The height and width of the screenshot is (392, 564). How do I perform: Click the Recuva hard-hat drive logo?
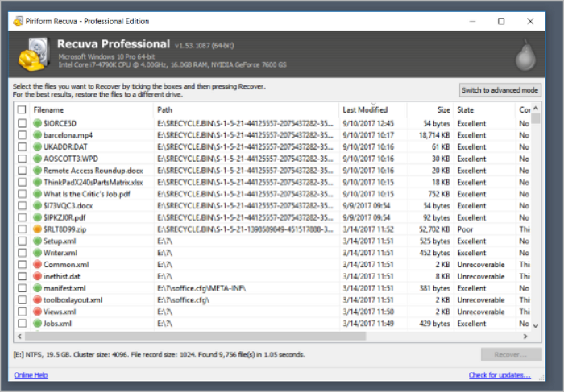[x=33, y=54]
